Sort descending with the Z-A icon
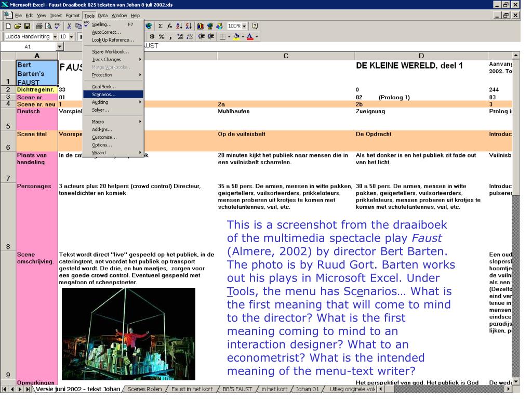The height and width of the screenshot is (399, 532). 189,26
